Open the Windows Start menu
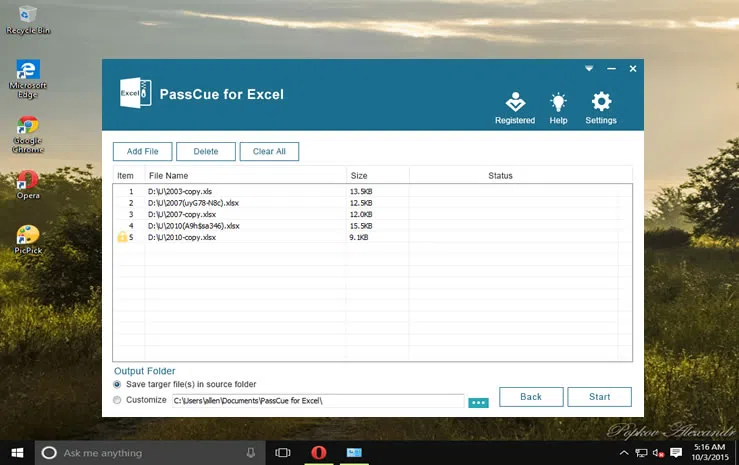739x465 pixels. click(17, 453)
